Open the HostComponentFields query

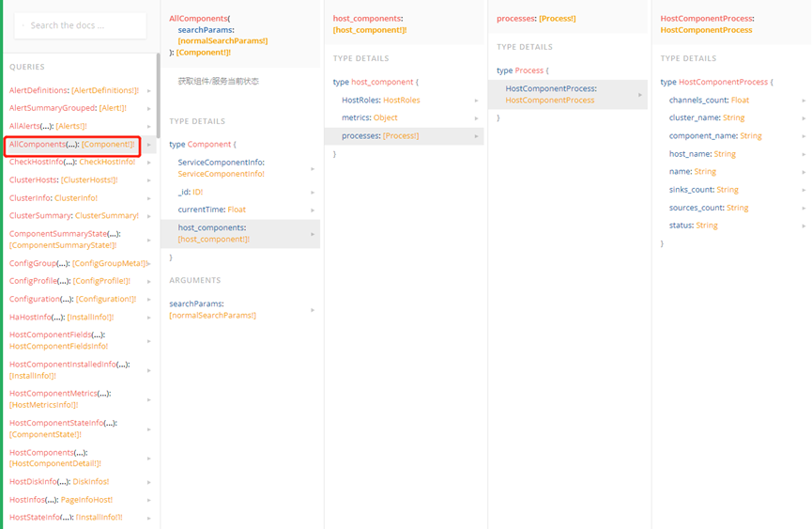click(x=59, y=340)
